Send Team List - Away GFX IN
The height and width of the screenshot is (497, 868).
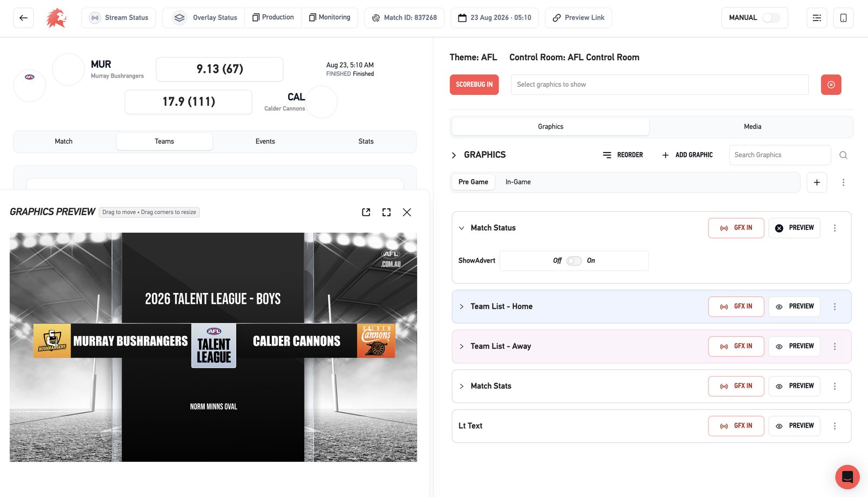coord(736,346)
